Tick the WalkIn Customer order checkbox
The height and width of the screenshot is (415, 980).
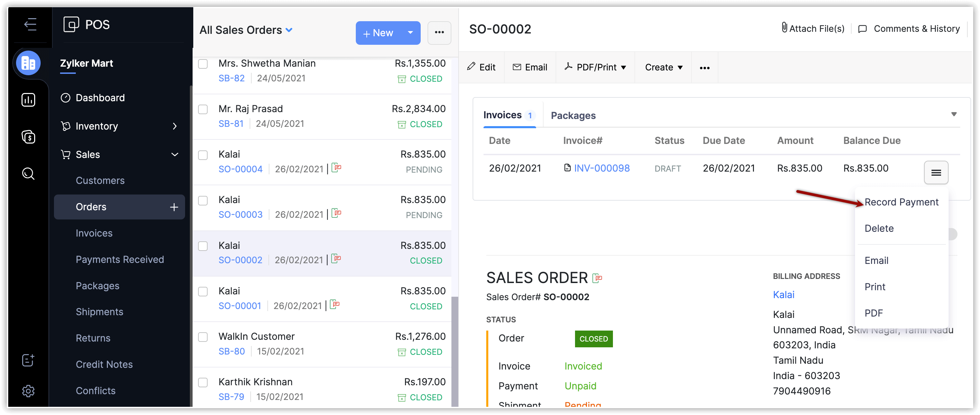203,337
